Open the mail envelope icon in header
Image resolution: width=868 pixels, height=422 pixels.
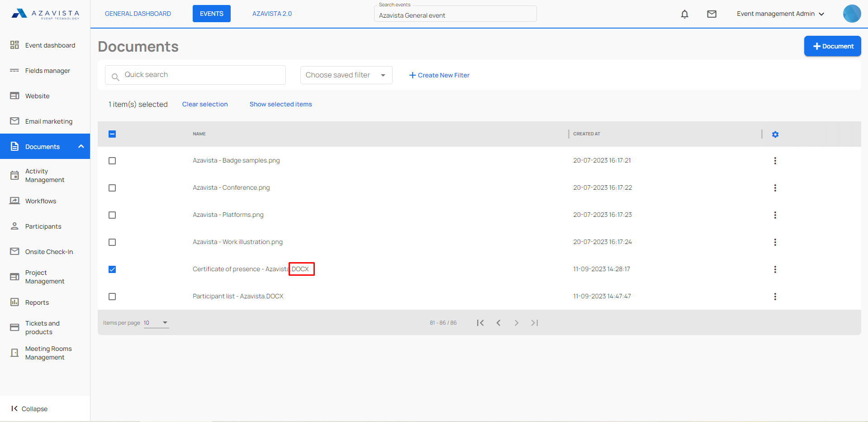[712, 14]
